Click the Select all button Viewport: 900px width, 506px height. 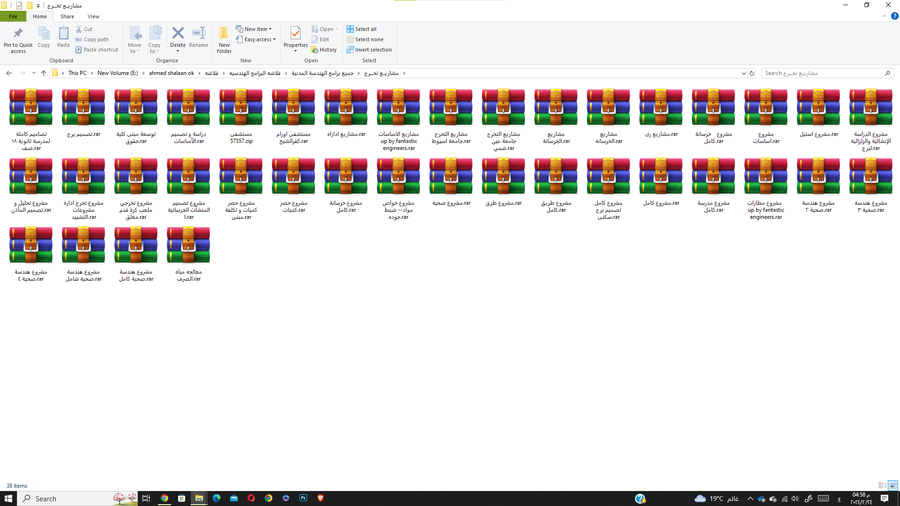coord(362,29)
